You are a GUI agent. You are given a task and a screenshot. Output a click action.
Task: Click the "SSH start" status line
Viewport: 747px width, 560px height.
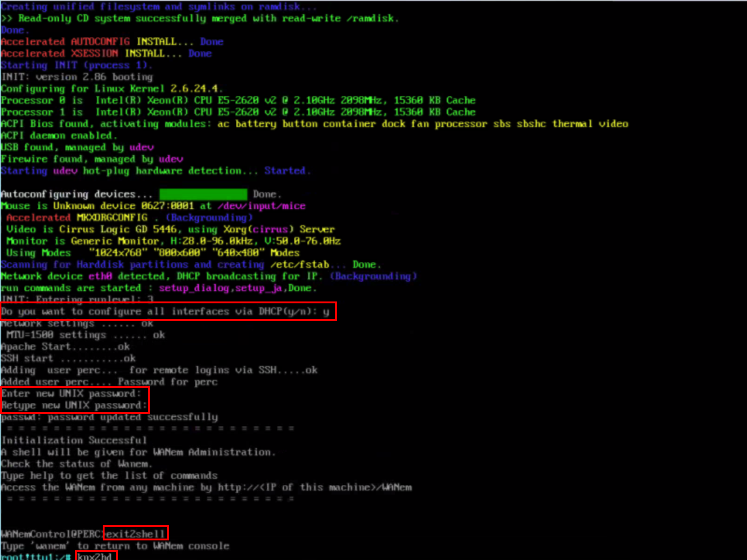68,358
